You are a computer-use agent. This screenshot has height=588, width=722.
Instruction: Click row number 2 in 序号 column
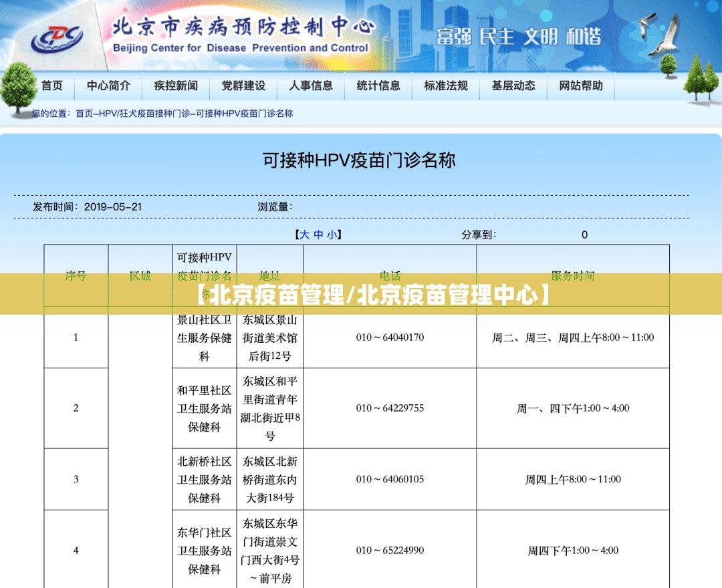pos(76,408)
